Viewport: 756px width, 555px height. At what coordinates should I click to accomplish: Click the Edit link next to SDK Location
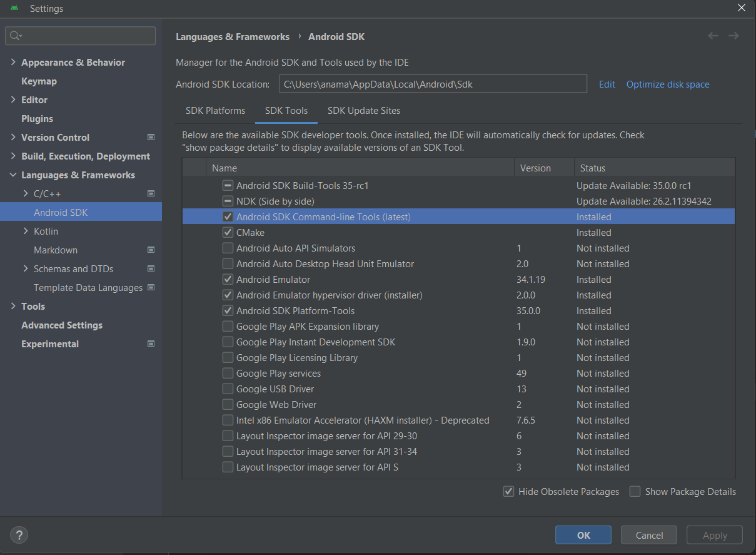607,84
